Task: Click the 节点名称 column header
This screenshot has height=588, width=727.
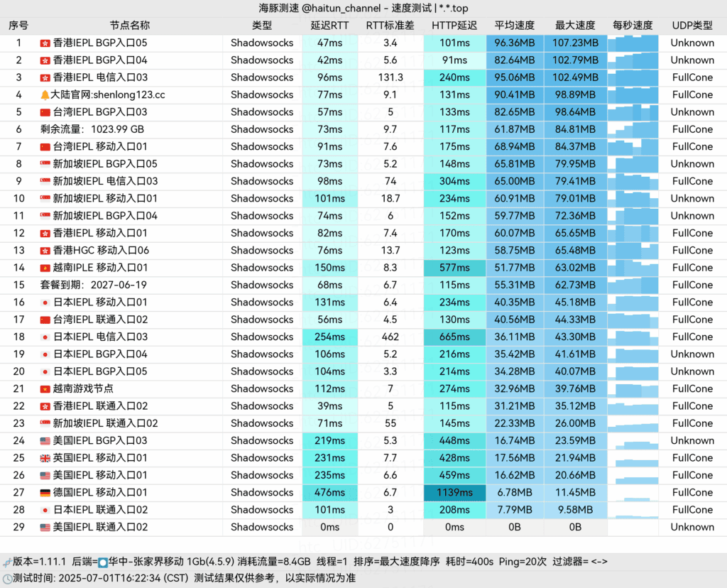Action: coord(130,26)
